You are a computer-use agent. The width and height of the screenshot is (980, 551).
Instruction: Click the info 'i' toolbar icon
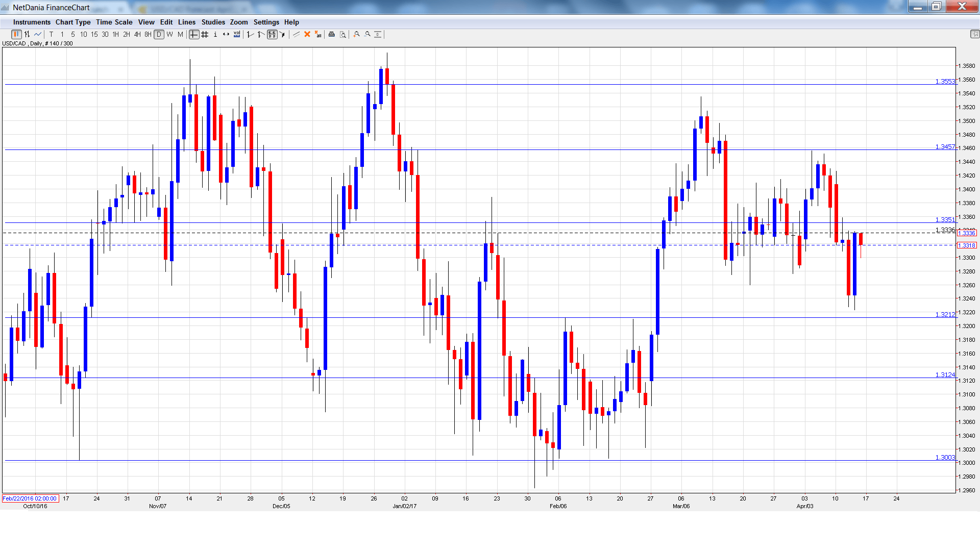pos(215,35)
